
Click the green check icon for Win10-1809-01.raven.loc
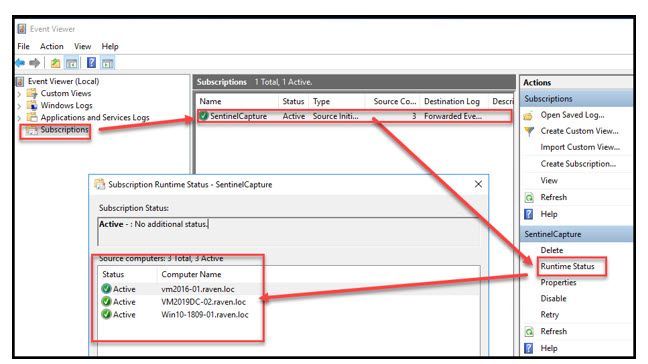coord(106,314)
